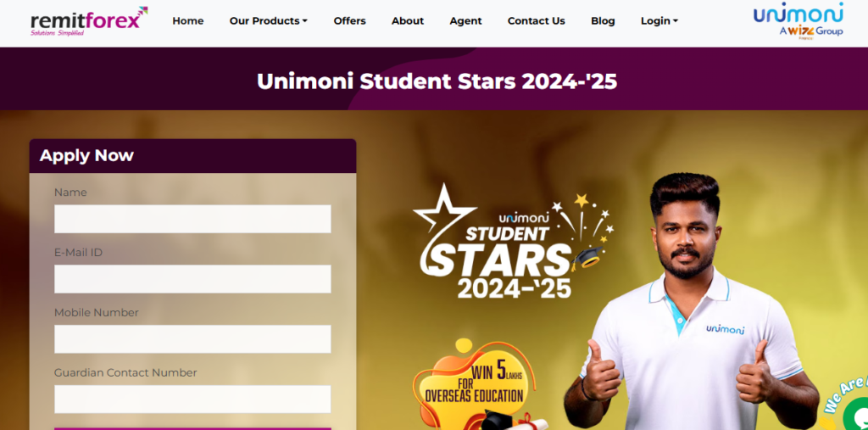
Task: Click the Guardian Contact Number field
Action: pos(192,399)
